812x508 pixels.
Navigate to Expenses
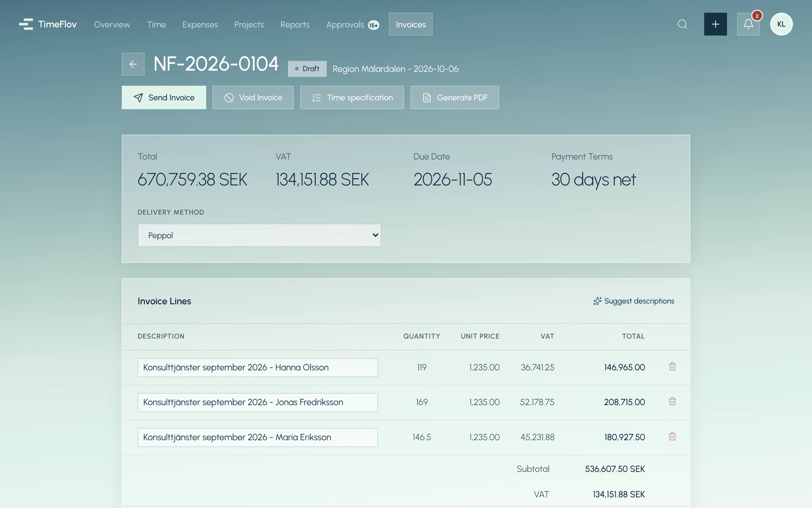point(200,24)
